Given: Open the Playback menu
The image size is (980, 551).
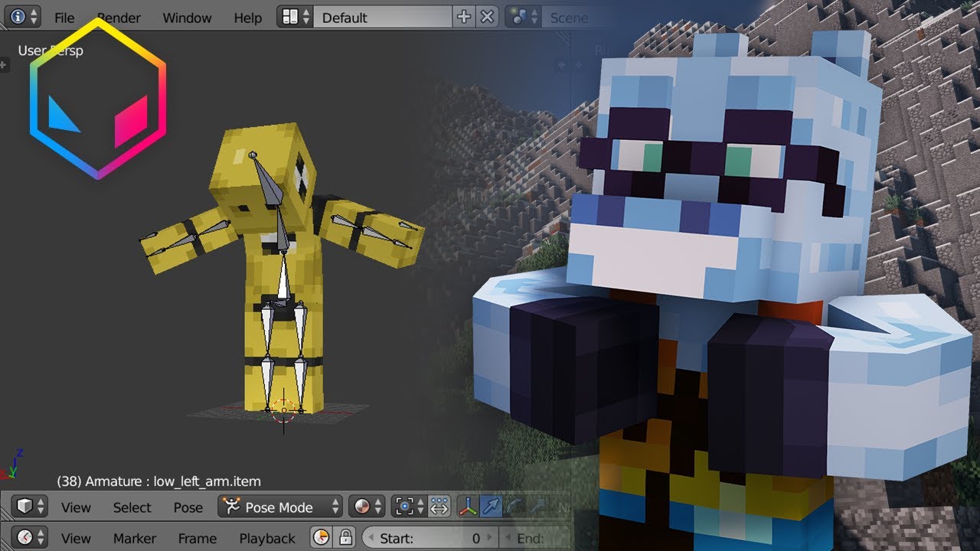Looking at the screenshot, I should pyautogui.click(x=267, y=538).
